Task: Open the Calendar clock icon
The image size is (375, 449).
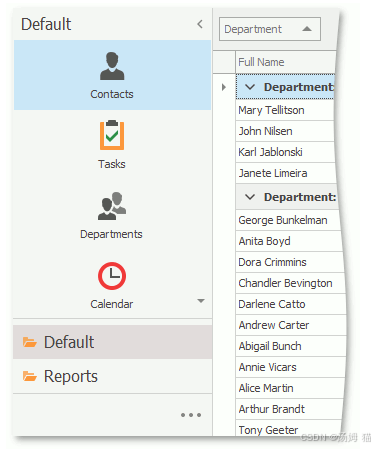Action: [112, 276]
